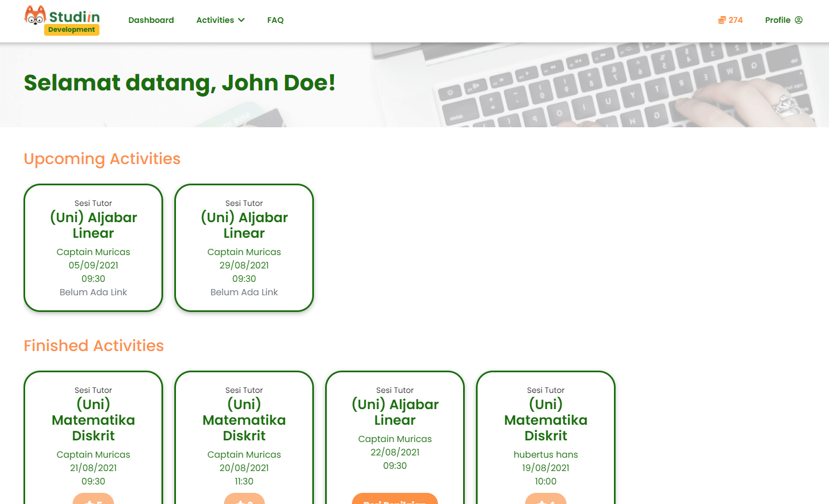
Task: Click the coin stack icon
Action: (x=722, y=20)
